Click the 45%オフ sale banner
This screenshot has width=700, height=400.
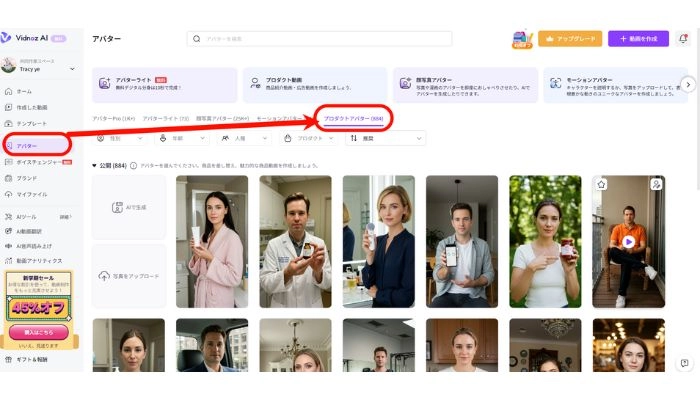(x=39, y=308)
